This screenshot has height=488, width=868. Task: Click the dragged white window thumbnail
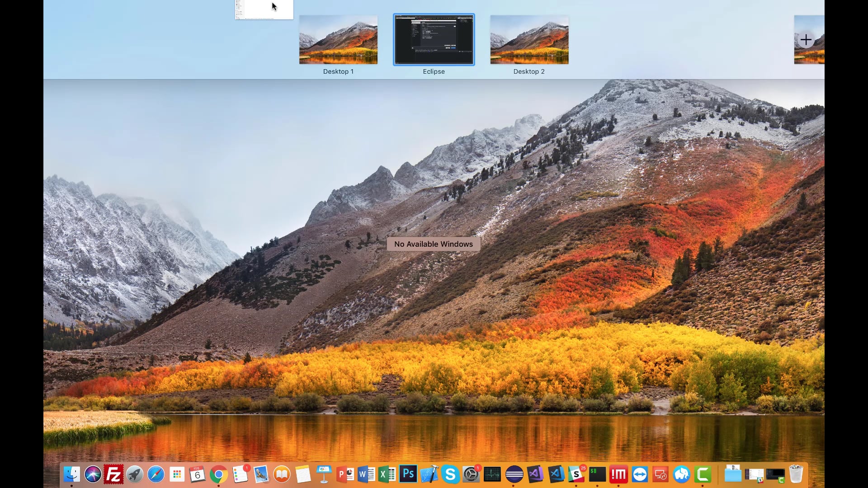264,10
